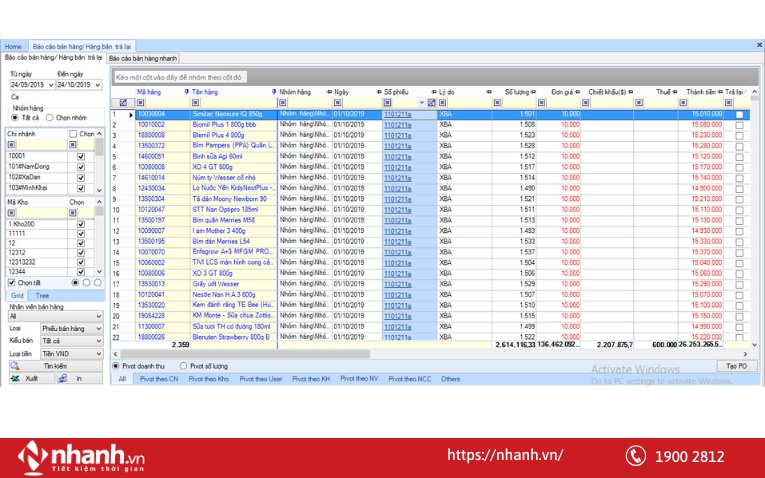Click filter icon under Chi nhánh column
This screenshot has height=478, width=765.
12,144
